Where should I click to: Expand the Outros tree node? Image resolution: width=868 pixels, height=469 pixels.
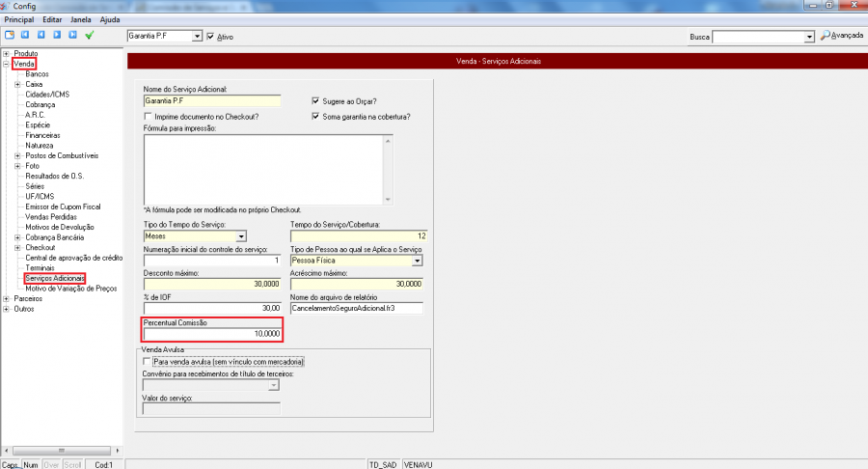tap(6, 309)
